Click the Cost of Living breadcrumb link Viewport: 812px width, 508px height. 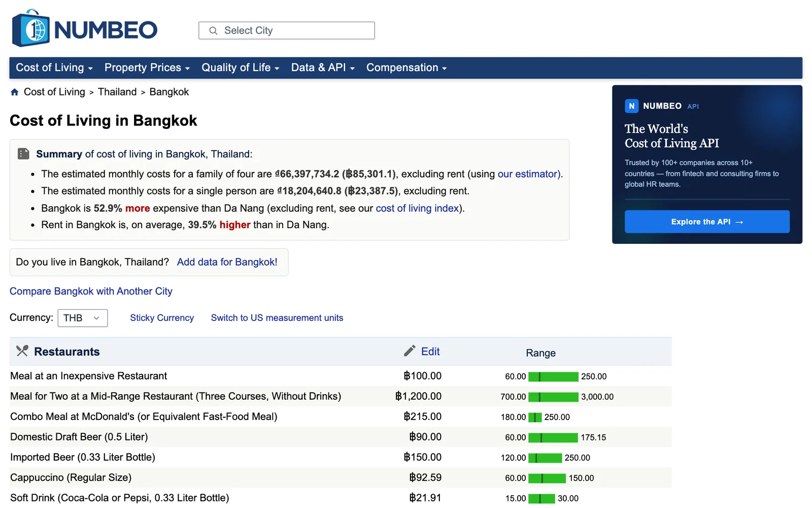[54, 92]
